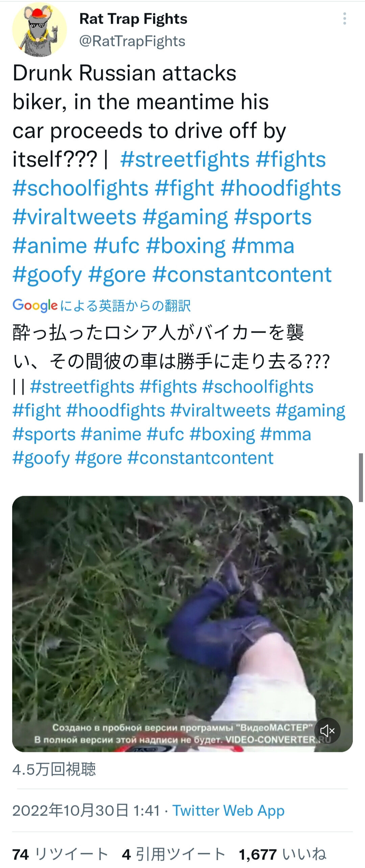365x868 pixels.
Task: Open Twitter Web App source link
Action: [x=228, y=811]
